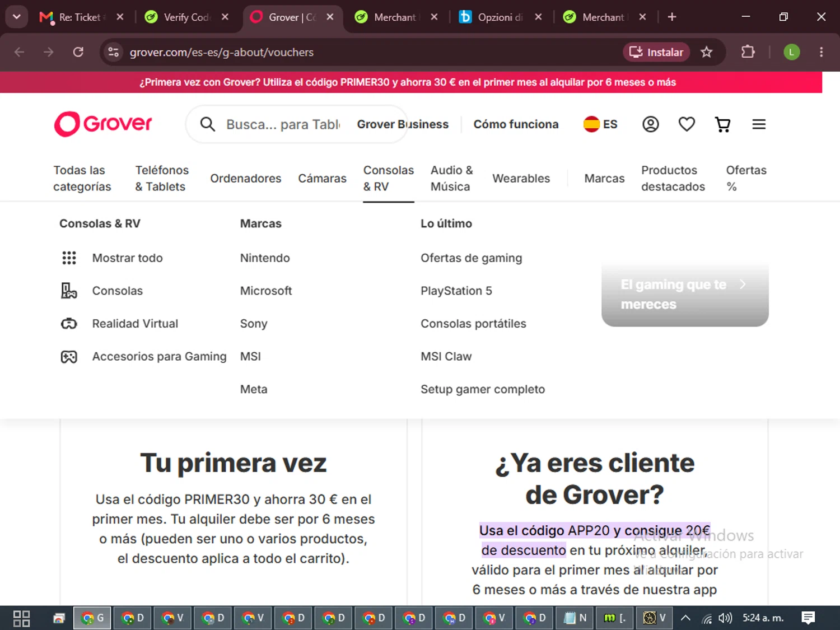This screenshot has height=630, width=840.
Task: Go back with the browser back arrow
Action: click(20, 52)
